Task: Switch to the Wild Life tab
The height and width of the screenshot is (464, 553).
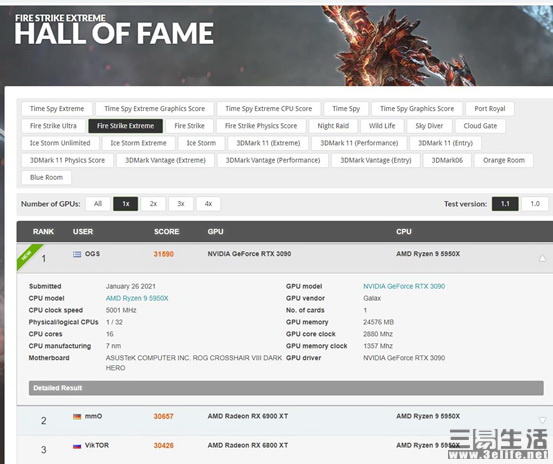Action: click(x=382, y=126)
